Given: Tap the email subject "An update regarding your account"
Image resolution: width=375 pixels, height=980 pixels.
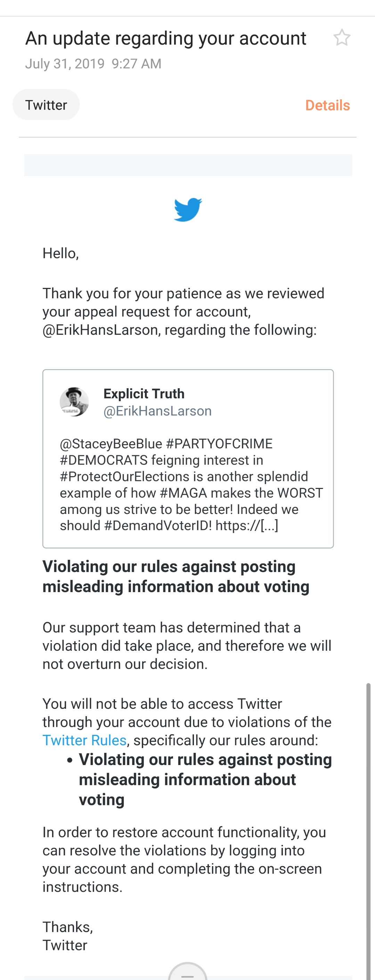Looking at the screenshot, I should coord(166,39).
